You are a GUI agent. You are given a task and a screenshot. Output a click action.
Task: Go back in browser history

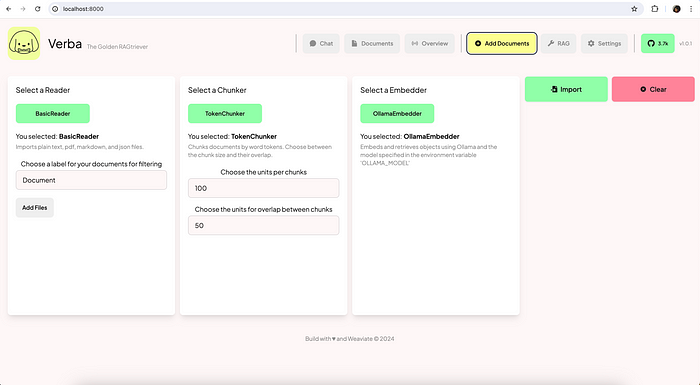8,9
